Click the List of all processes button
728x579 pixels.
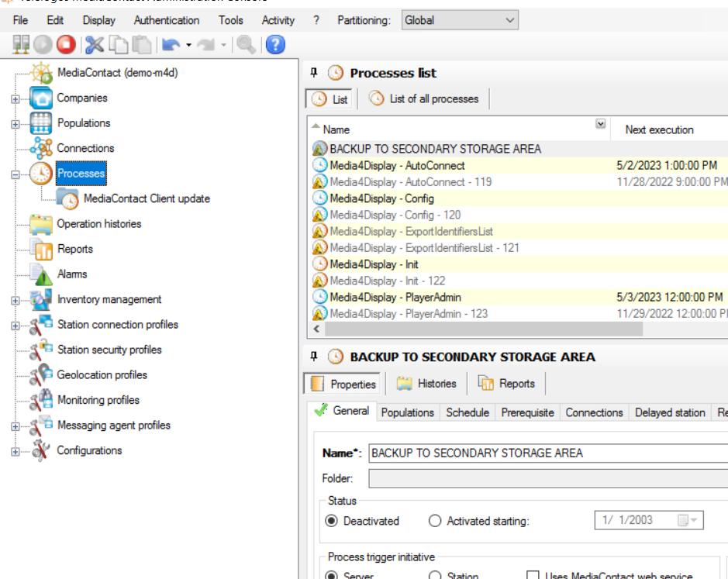tap(423, 99)
